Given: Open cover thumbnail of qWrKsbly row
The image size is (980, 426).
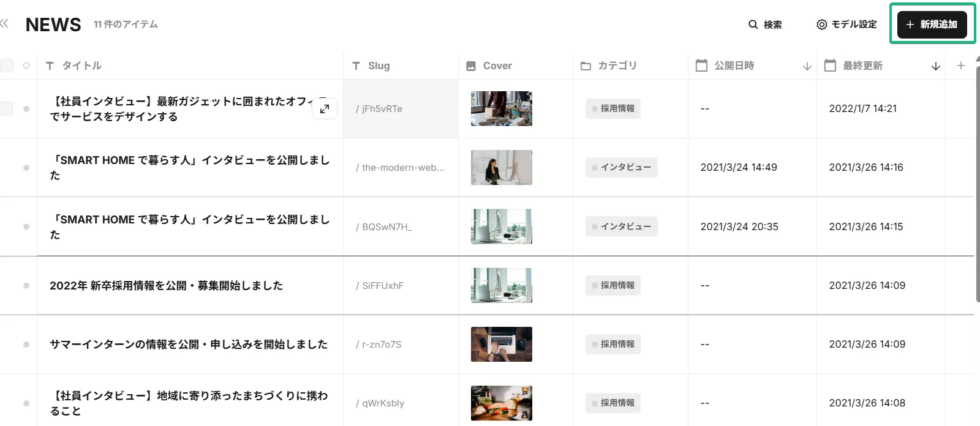Looking at the screenshot, I should (502, 403).
